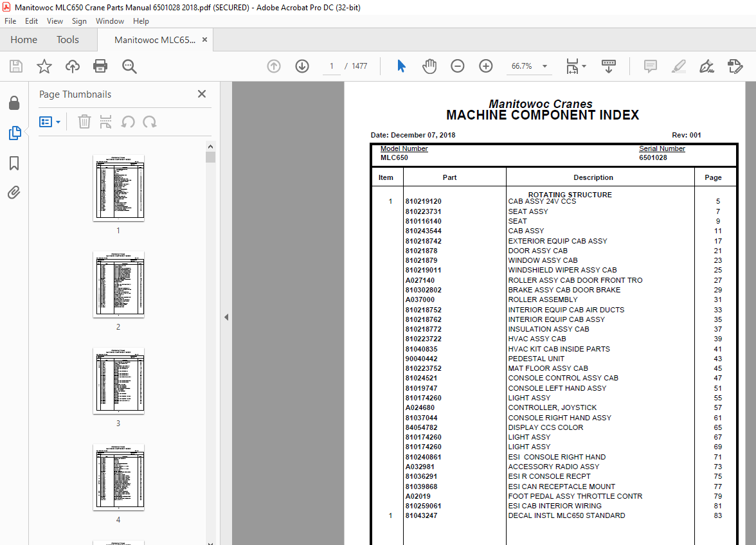Click part number 810219120
Viewport: 756px width, 545px height.
click(x=423, y=201)
